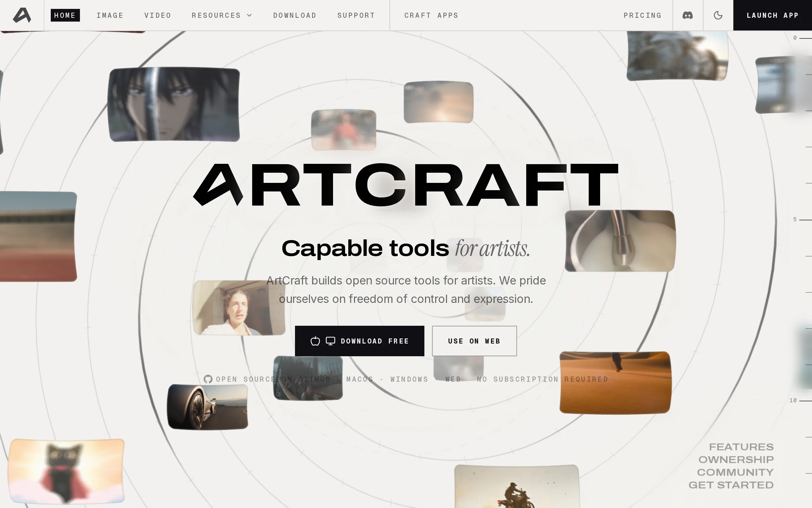Open the Image nav item
Screen dimensions: 812x508
point(110,15)
